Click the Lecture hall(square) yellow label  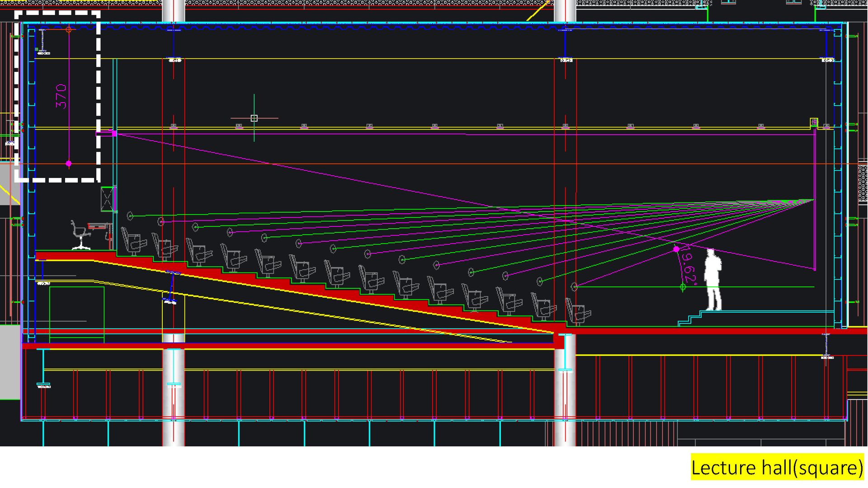[777, 468]
